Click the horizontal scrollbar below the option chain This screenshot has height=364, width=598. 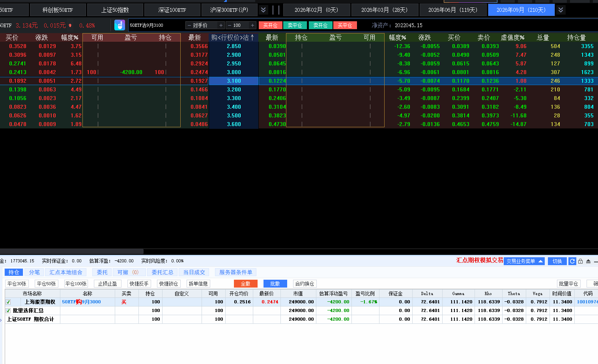[x=71, y=251]
